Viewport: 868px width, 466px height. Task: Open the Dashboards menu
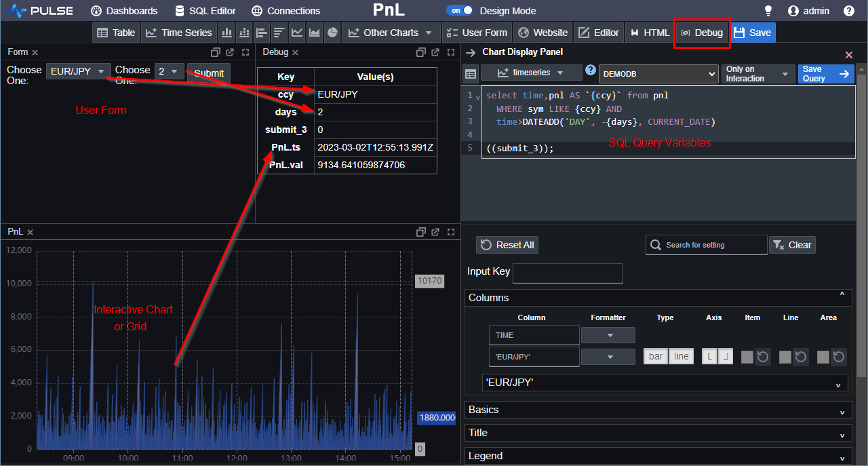pyautogui.click(x=124, y=11)
